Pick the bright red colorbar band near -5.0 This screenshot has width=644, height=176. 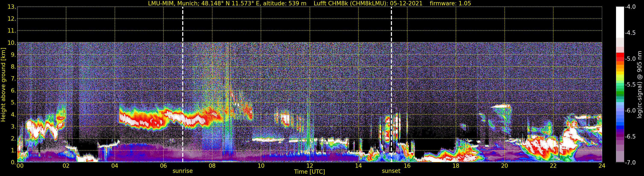tap(620, 55)
